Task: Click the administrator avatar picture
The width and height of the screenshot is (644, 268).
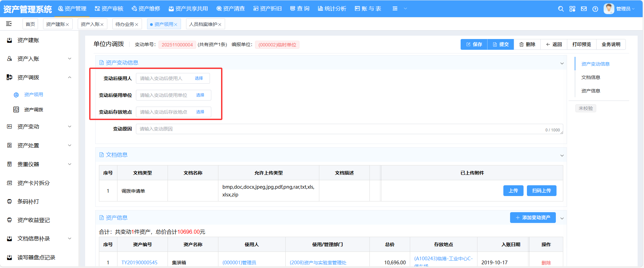Action: pyautogui.click(x=609, y=9)
